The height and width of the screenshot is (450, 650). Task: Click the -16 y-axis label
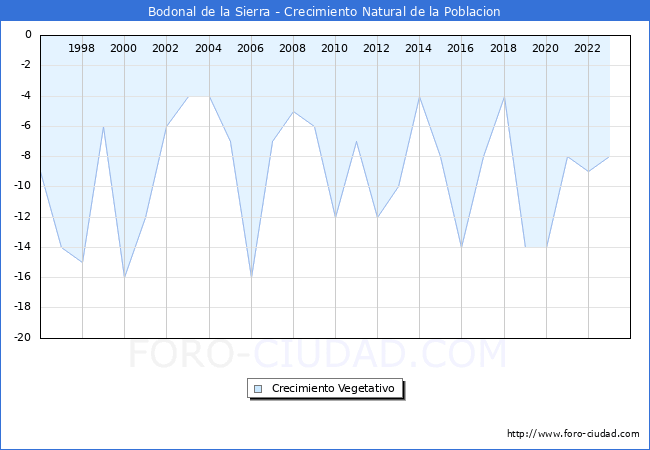pos(23,276)
